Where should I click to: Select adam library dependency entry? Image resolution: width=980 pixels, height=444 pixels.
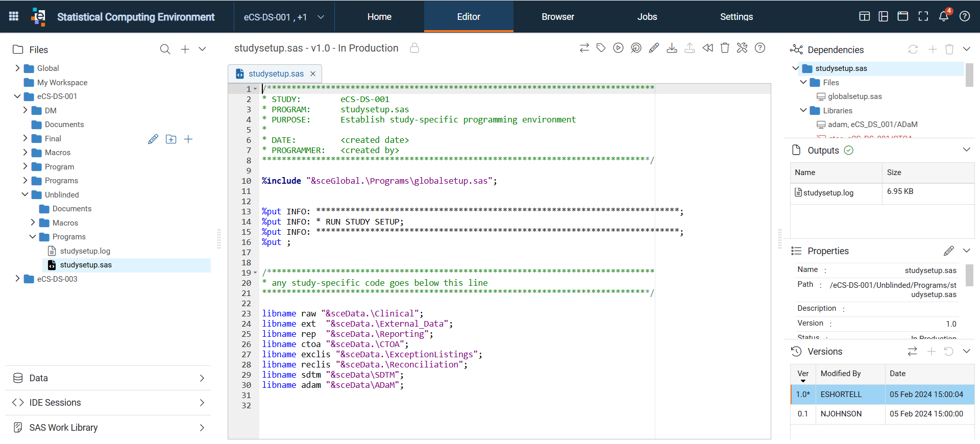click(x=872, y=125)
